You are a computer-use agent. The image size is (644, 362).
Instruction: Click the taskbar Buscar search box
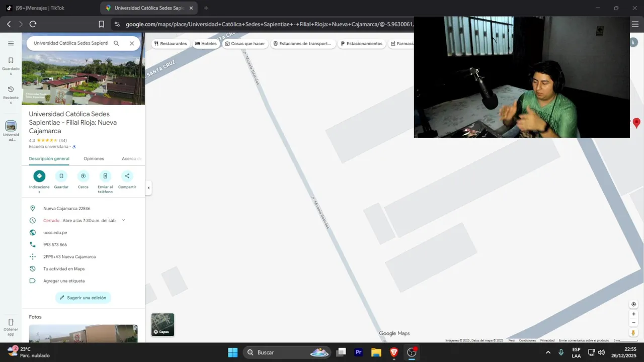(287, 352)
